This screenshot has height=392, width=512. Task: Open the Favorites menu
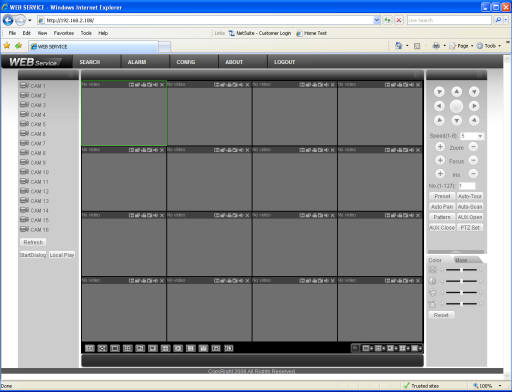click(64, 33)
